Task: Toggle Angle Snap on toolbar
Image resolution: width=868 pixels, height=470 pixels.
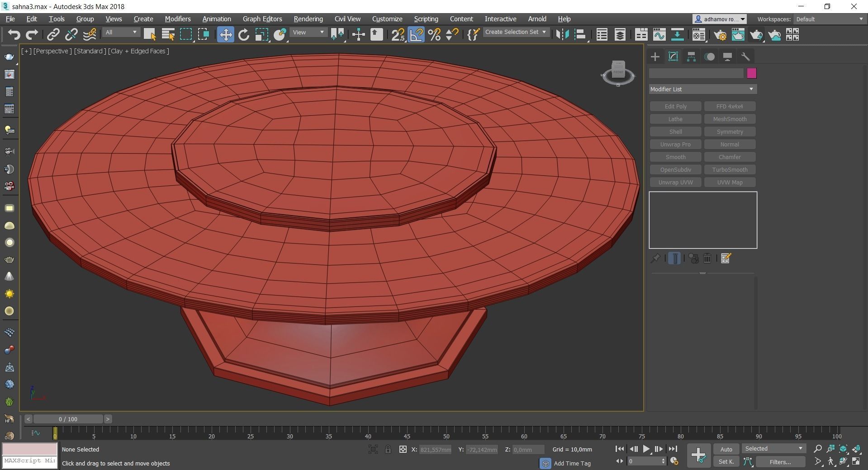Action: pyautogui.click(x=416, y=35)
